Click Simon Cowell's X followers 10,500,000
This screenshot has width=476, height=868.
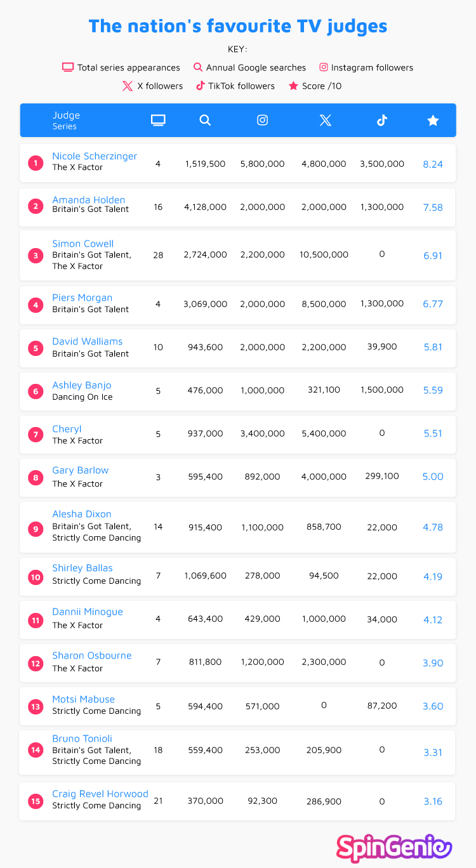(324, 254)
